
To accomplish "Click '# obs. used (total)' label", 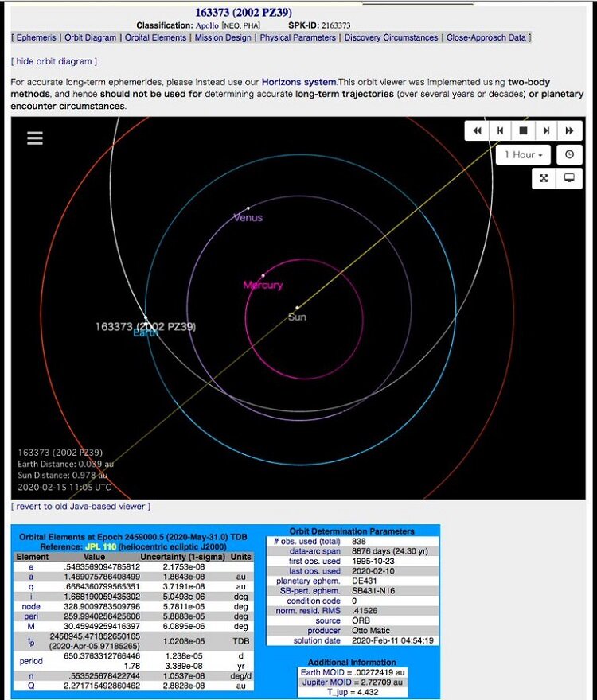I will point(306,541).
